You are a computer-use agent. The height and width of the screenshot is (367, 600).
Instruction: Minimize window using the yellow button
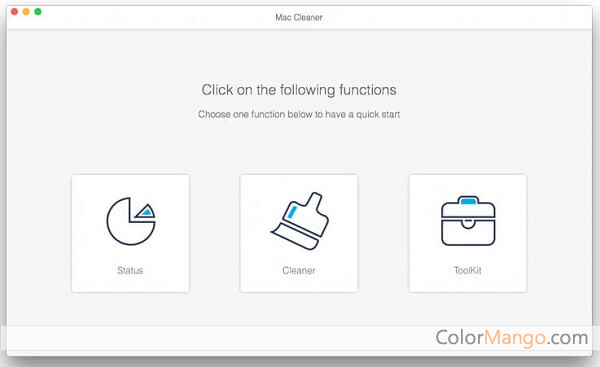coord(26,11)
